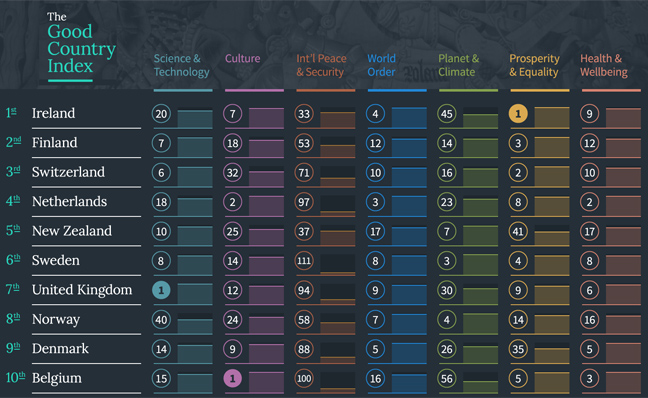The image size is (648, 398).
Task: Open the Switzerland country name
Action: pyautogui.click(x=68, y=172)
